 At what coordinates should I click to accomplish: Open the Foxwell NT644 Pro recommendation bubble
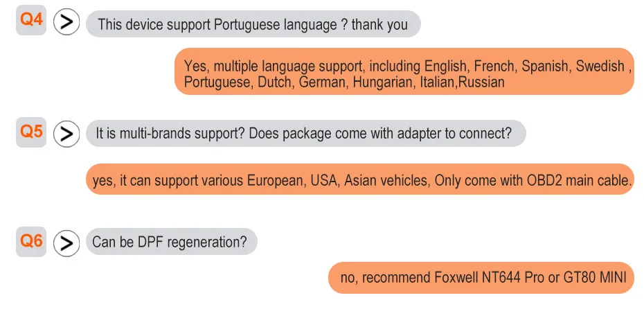tap(481, 278)
